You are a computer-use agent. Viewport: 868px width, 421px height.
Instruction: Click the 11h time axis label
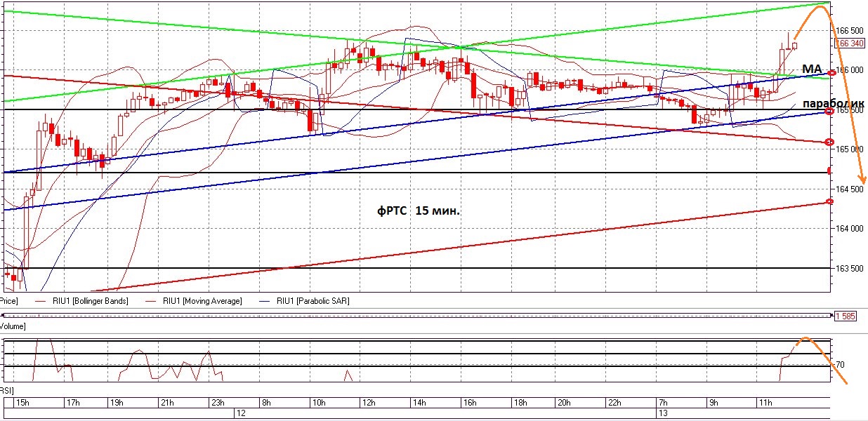pyautogui.click(x=765, y=403)
